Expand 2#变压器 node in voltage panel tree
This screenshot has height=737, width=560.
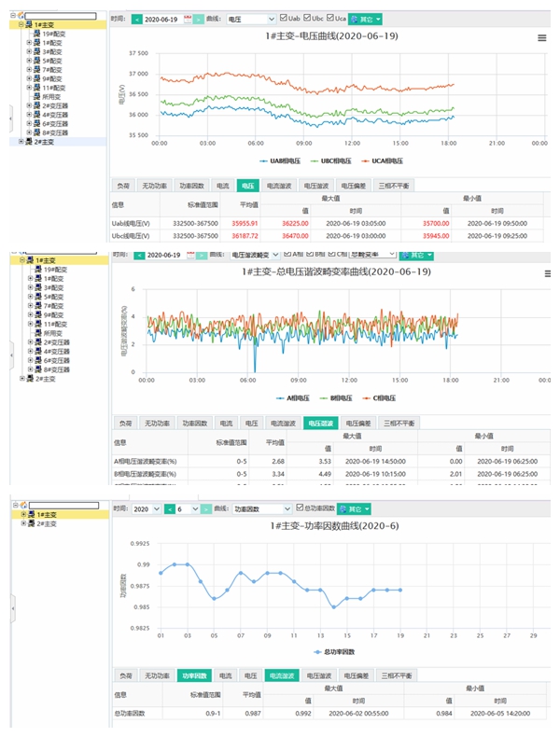pos(29,105)
